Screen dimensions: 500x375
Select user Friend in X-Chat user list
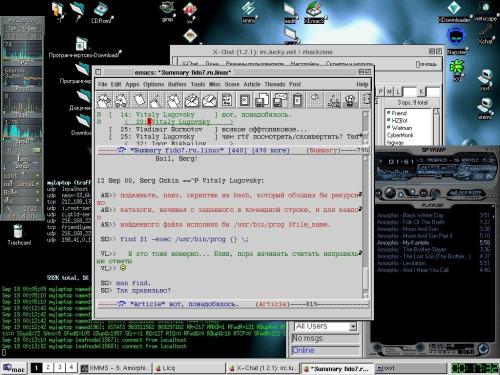tap(399, 113)
